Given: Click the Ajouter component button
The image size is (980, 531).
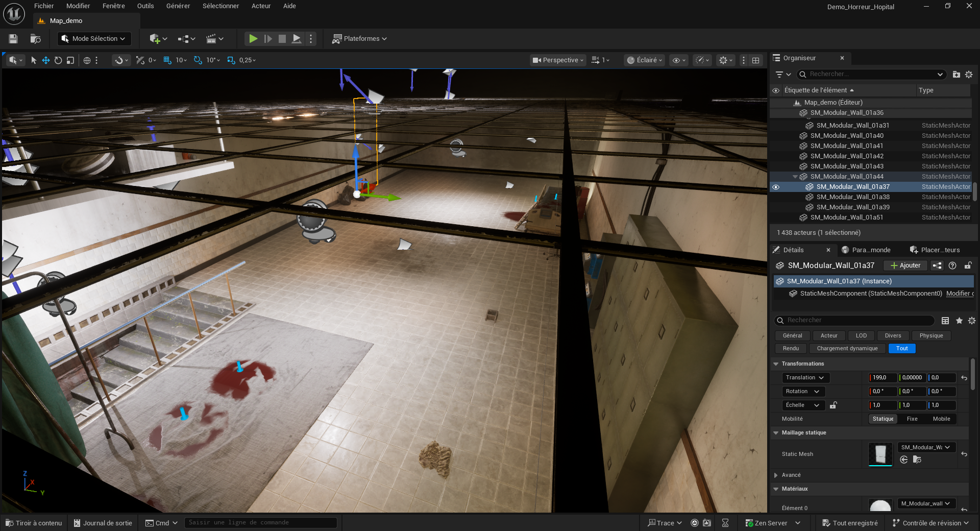Looking at the screenshot, I should click(905, 265).
